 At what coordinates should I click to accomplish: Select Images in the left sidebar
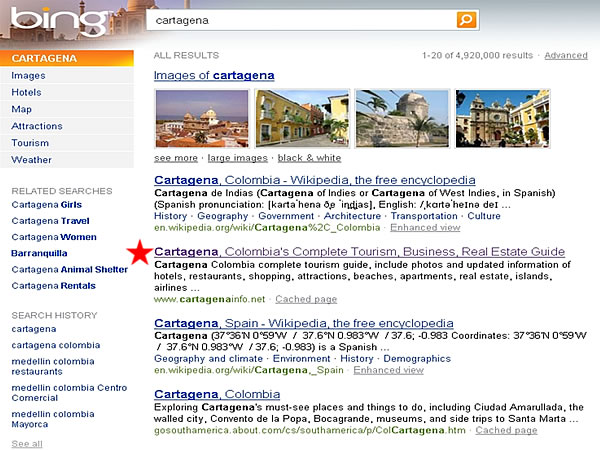tap(28, 75)
